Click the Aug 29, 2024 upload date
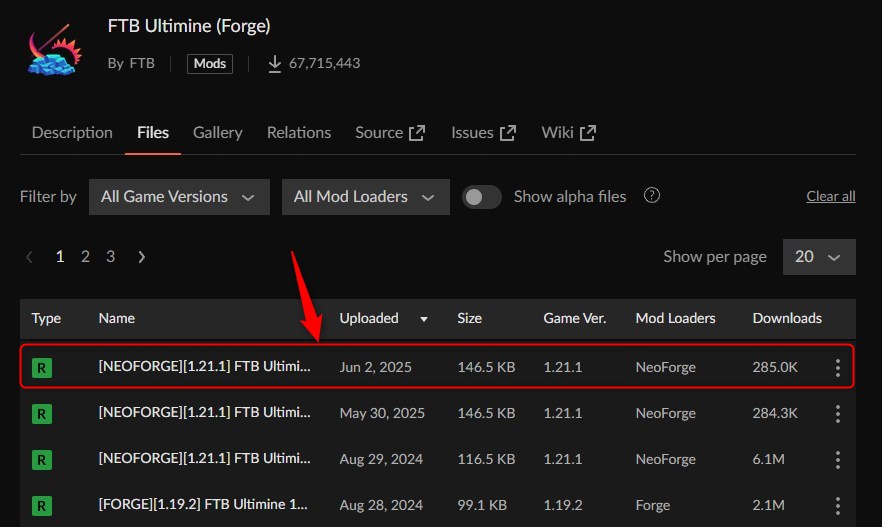 pyautogui.click(x=381, y=460)
